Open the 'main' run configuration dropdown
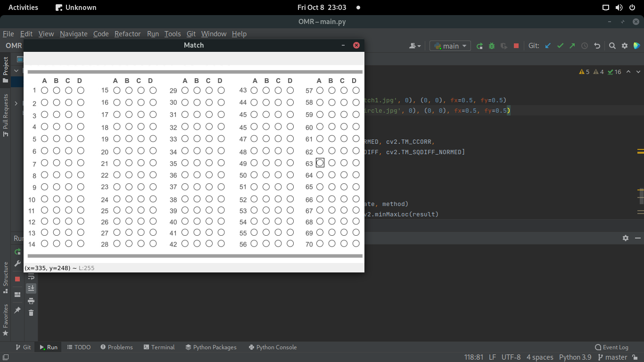 click(x=450, y=46)
